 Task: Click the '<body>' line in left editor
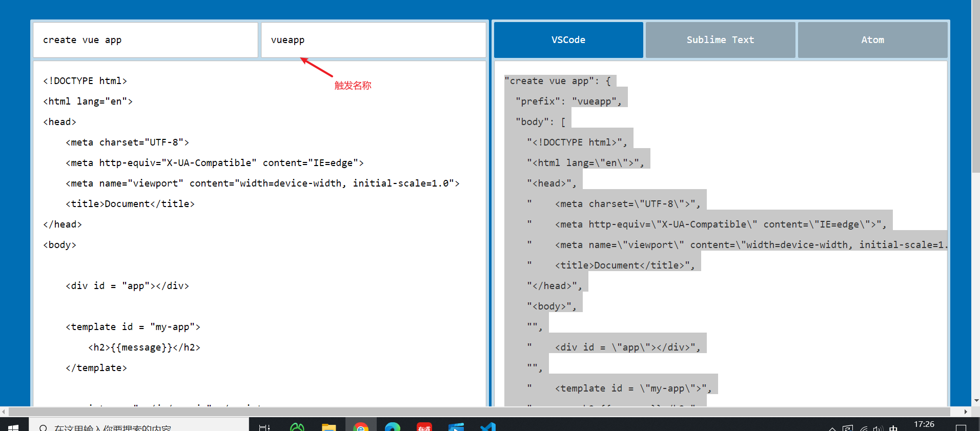coord(59,245)
